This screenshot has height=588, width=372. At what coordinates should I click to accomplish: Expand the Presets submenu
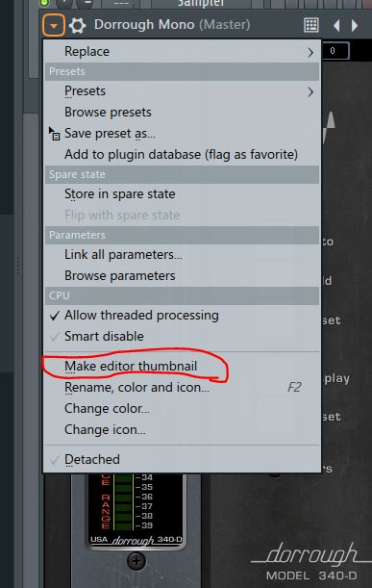click(182, 91)
